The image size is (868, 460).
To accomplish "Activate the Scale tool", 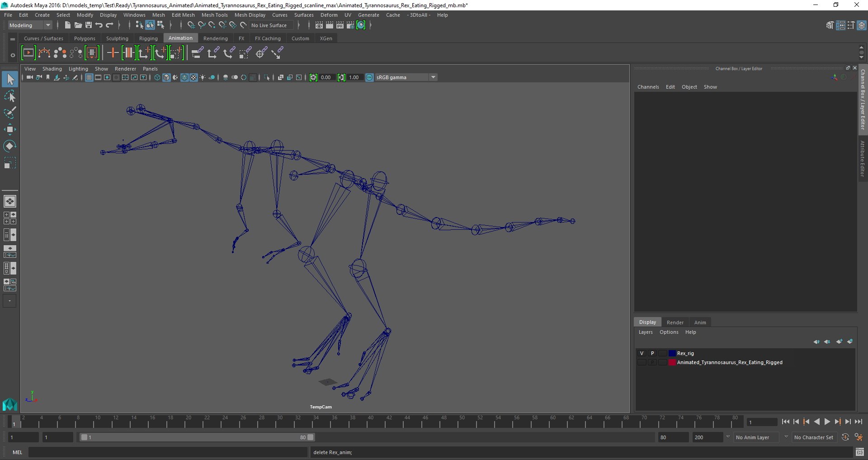I will [10, 163].
